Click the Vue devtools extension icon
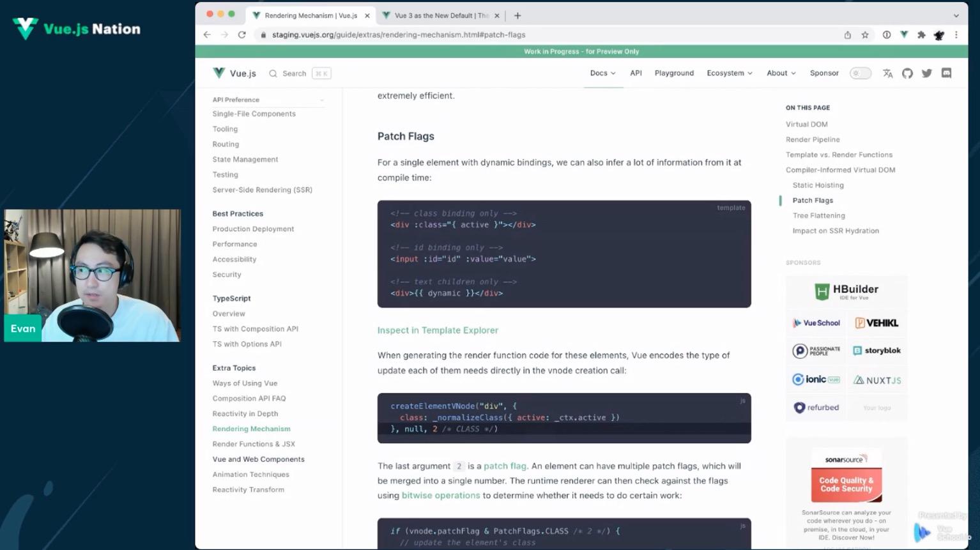This screenshot has width=980, height=550. click(x=904, y=35)
